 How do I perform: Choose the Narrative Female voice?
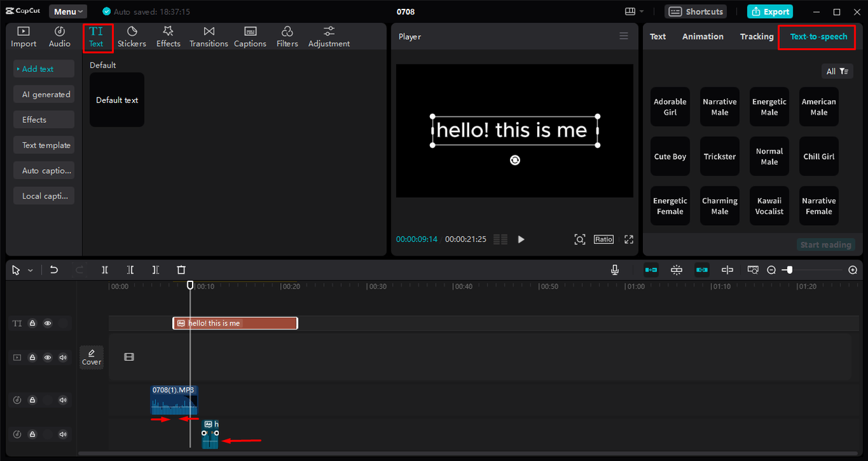point(818,206)
